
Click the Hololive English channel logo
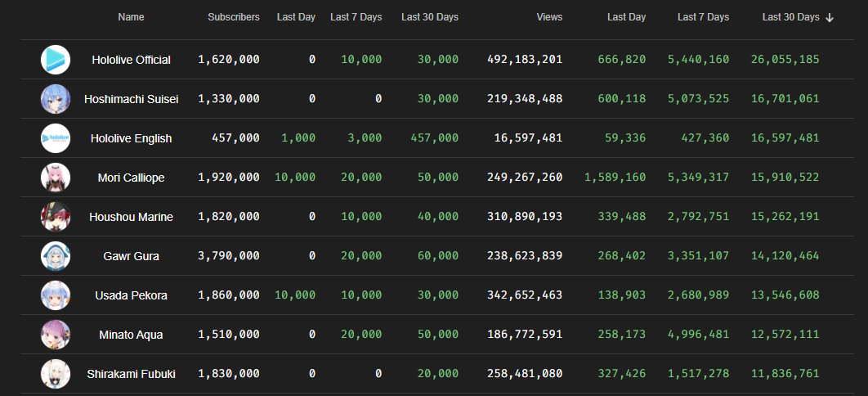click(56, 138)
